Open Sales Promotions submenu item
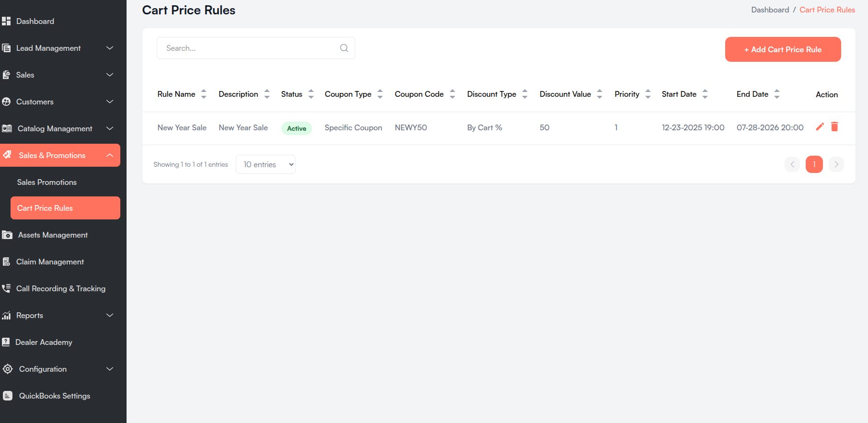Image resolution: width=868 pixels, height=423 pixels. [47, 182]
